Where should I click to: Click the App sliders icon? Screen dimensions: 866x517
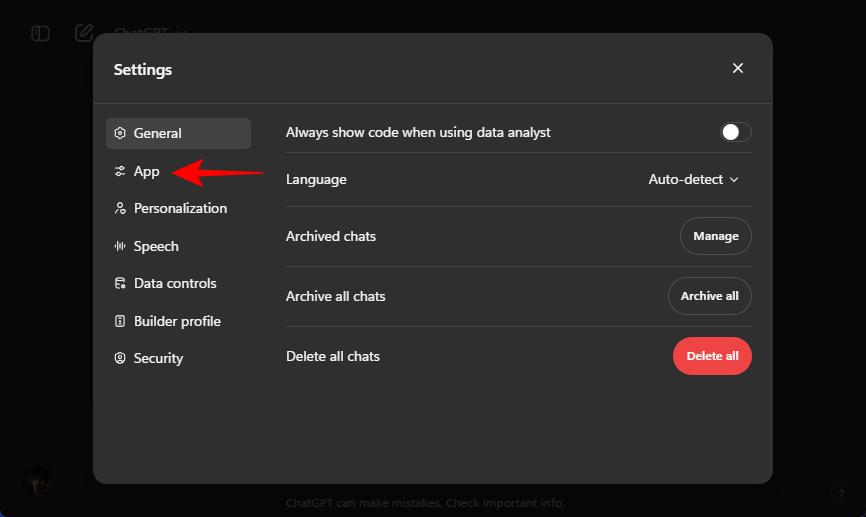[120, 171]
